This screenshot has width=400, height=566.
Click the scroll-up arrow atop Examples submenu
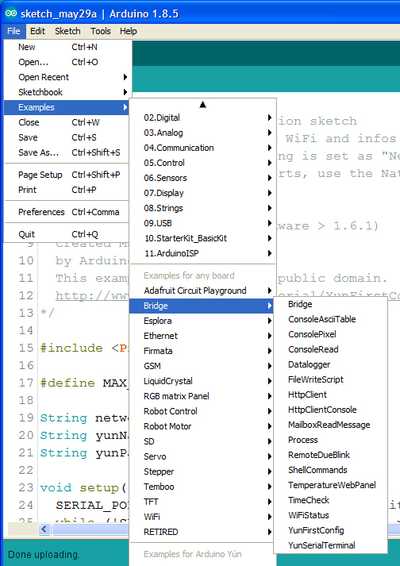point(203,105)
